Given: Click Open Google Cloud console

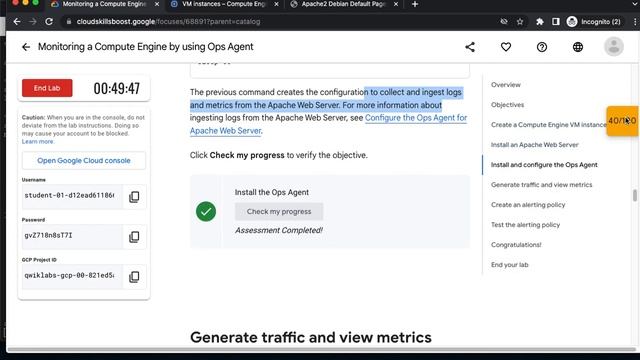Looking at the screenshot, I should coord(84,160).
